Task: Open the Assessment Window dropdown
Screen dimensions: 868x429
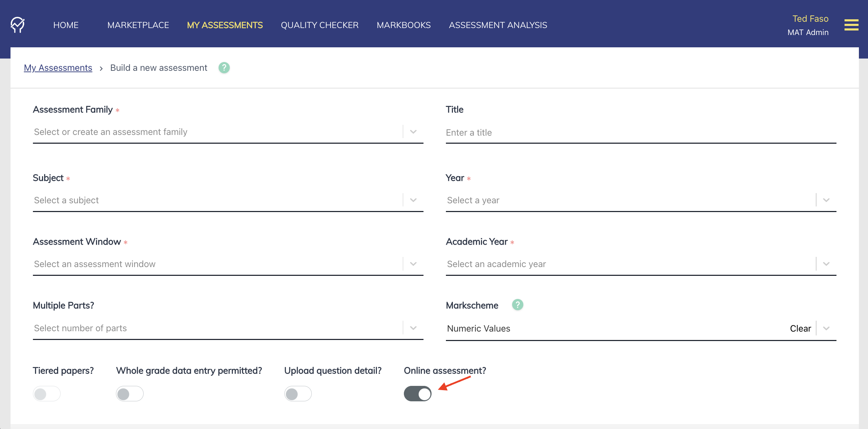Action: click(413, 264)
